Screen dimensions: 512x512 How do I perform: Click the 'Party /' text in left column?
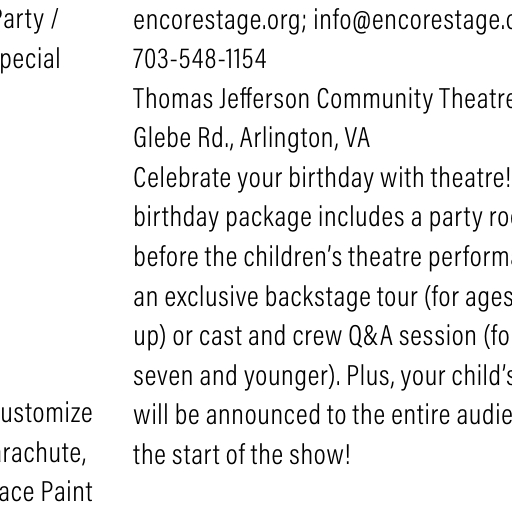click(29, 21)
